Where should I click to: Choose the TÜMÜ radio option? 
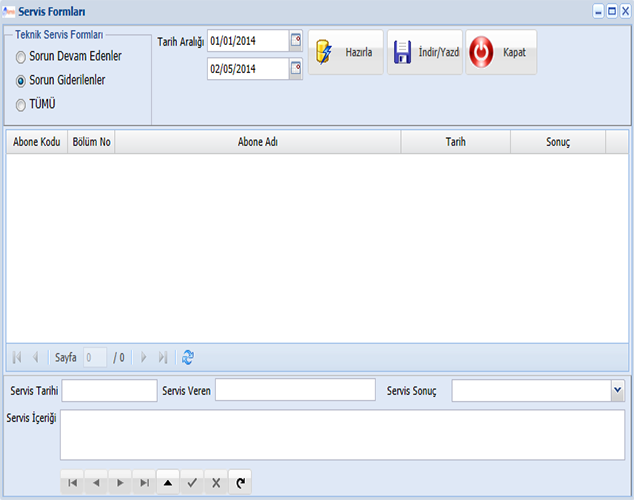pyautogui.click(x=21, y=105)
